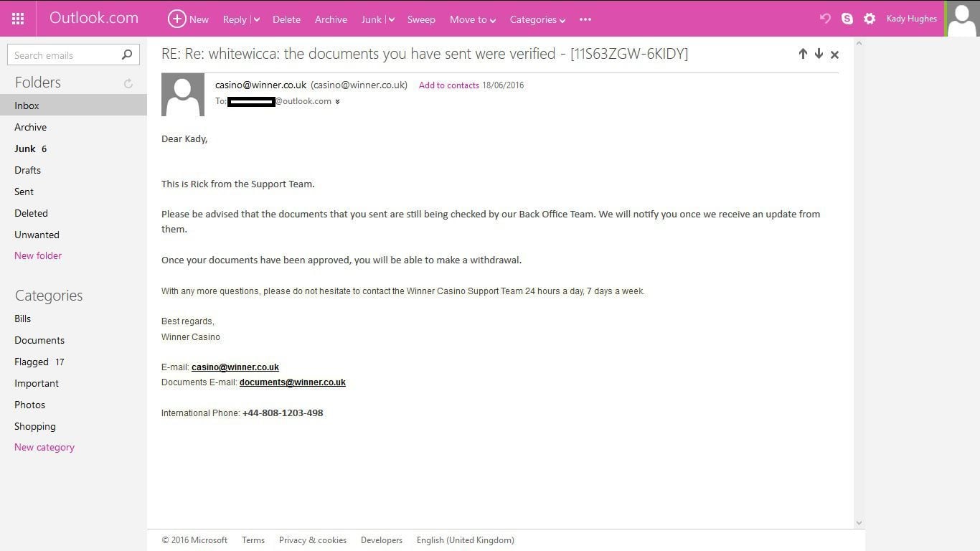Click Delete in the toolbar
This screenshot has height=551, width=980.
[x=286, y=19]
